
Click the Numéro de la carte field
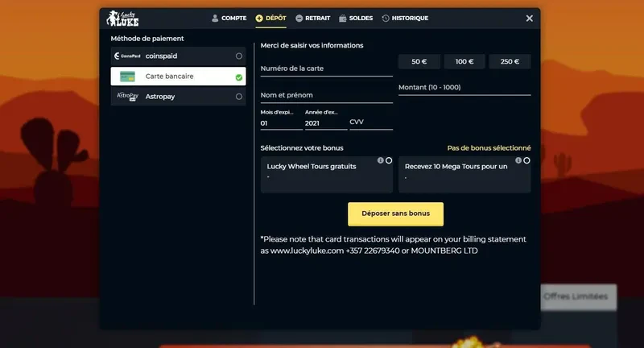[x=327, y=68]
